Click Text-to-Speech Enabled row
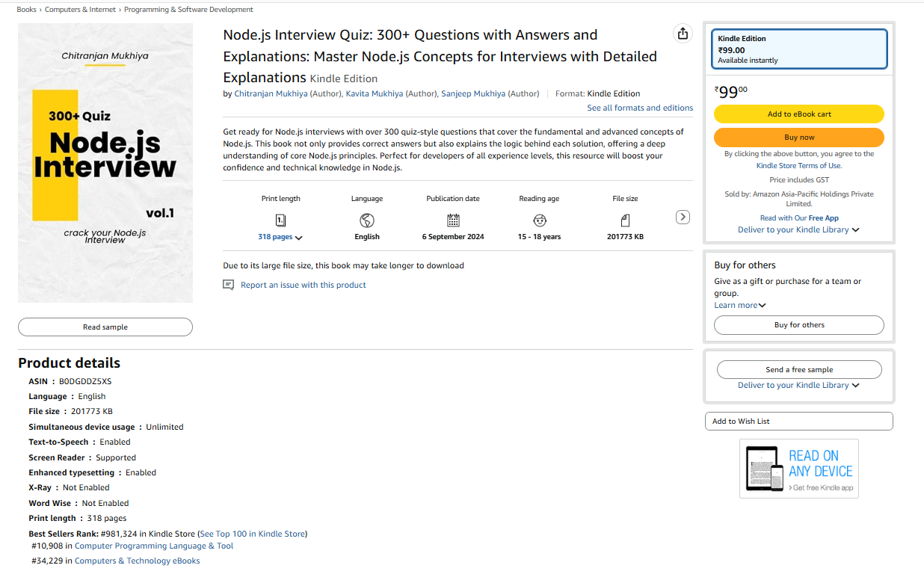 click(80, 442)
